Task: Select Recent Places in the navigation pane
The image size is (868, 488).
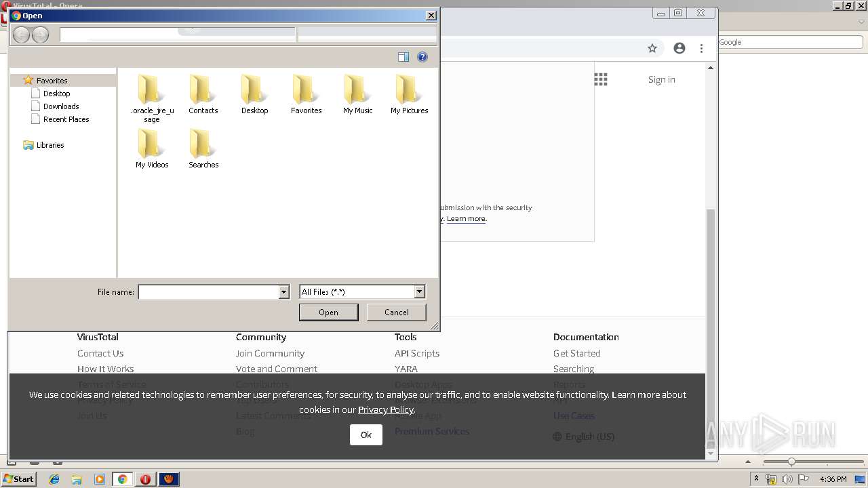Action: coord(66,119)
